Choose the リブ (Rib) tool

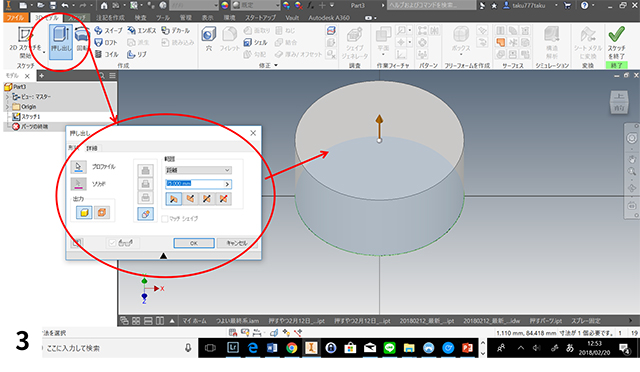click(137, 54)
